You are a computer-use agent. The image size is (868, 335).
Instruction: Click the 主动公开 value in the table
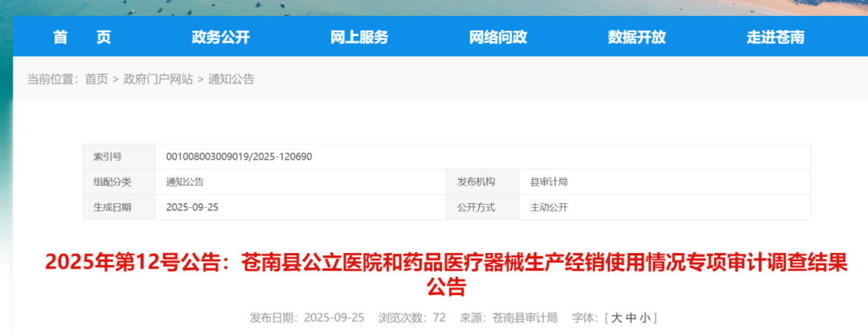549,207
